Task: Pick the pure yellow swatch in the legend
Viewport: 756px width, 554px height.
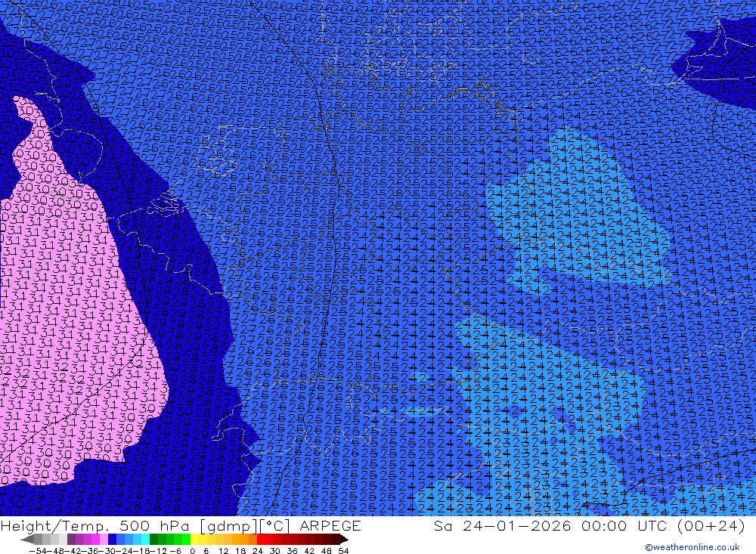Action: (x=195, y=540)
